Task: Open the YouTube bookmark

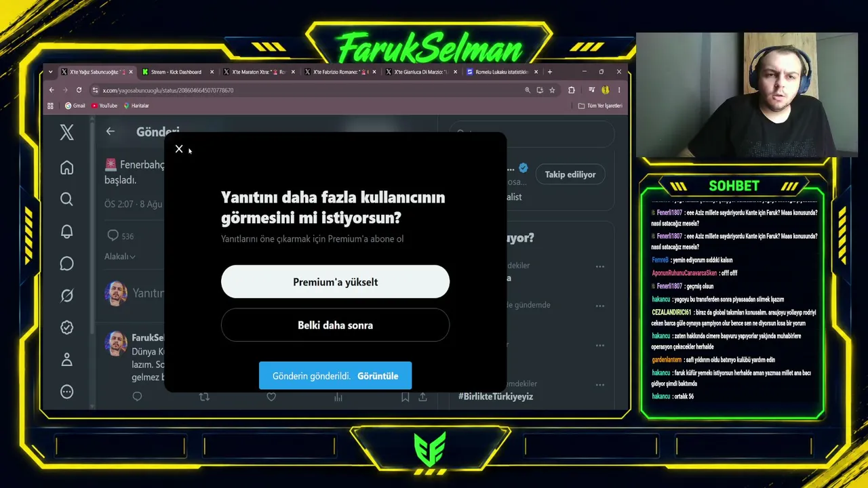Action: (x=104, y=106)
